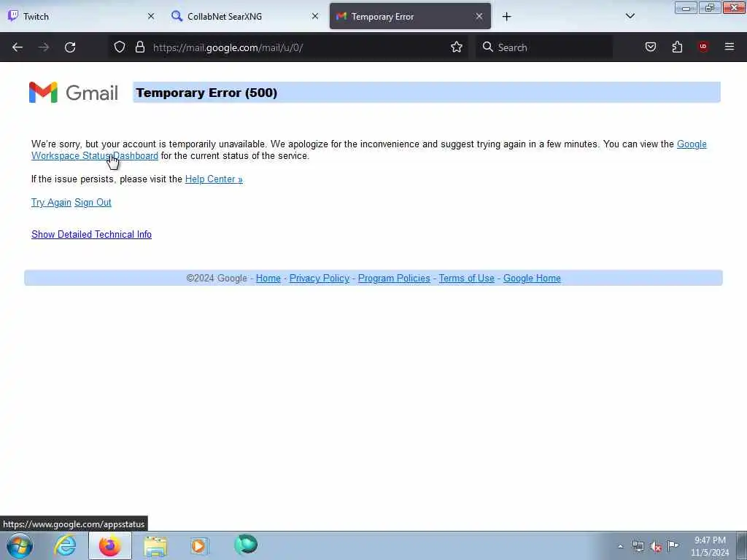Reload the page with the refresh icon
This screenshot has width=747, height=560.
70,47
